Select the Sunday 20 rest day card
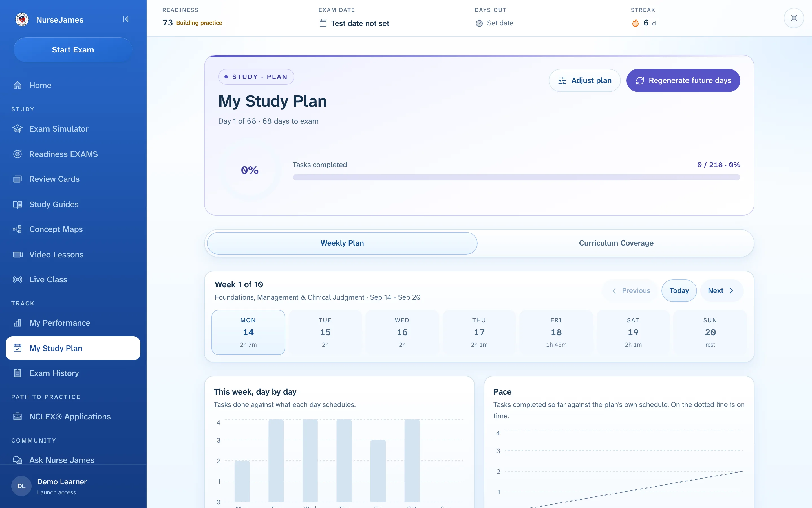 point(710,332)
